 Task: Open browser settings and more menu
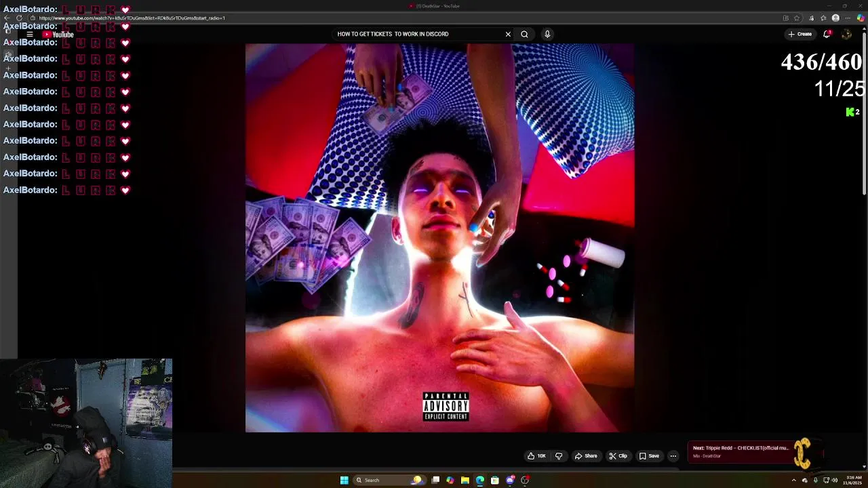(x=848, y=18)
